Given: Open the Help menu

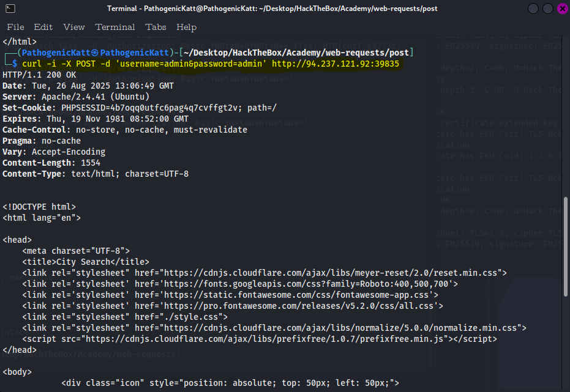Looking at the screenshot, I should pyautogui.click(x=186, y=27).
